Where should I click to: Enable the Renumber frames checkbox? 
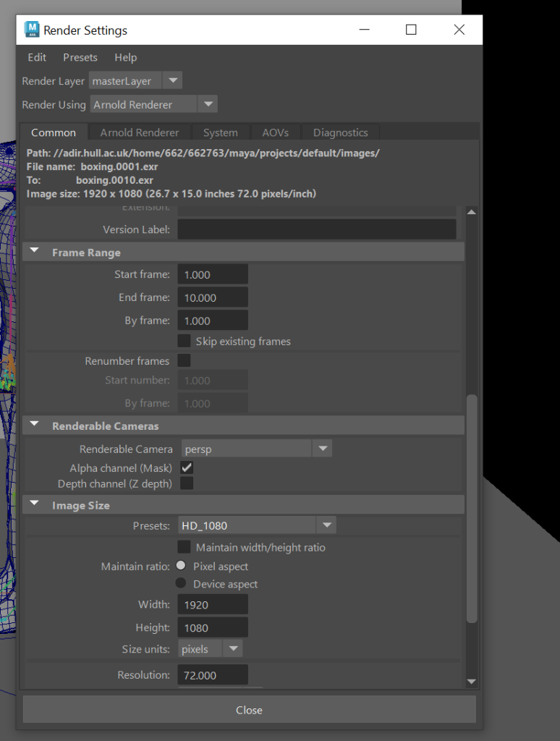[184, 360]
